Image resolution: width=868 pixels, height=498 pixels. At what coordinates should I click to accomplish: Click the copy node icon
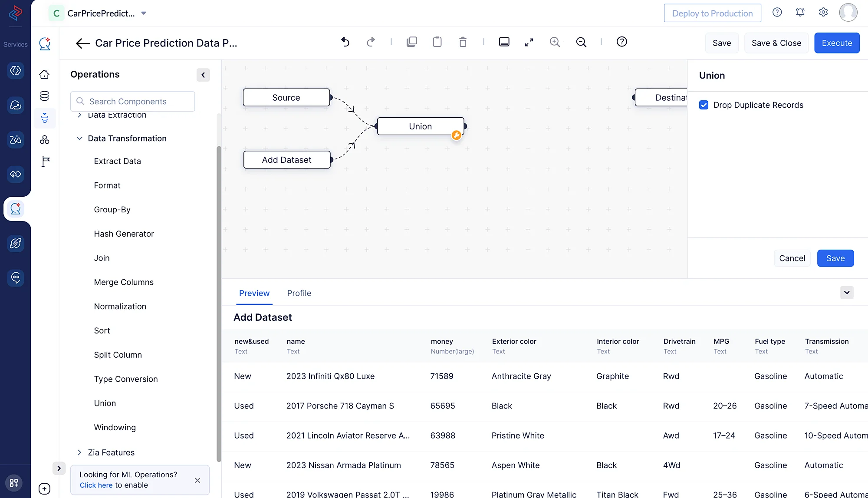tap(411, 42)
